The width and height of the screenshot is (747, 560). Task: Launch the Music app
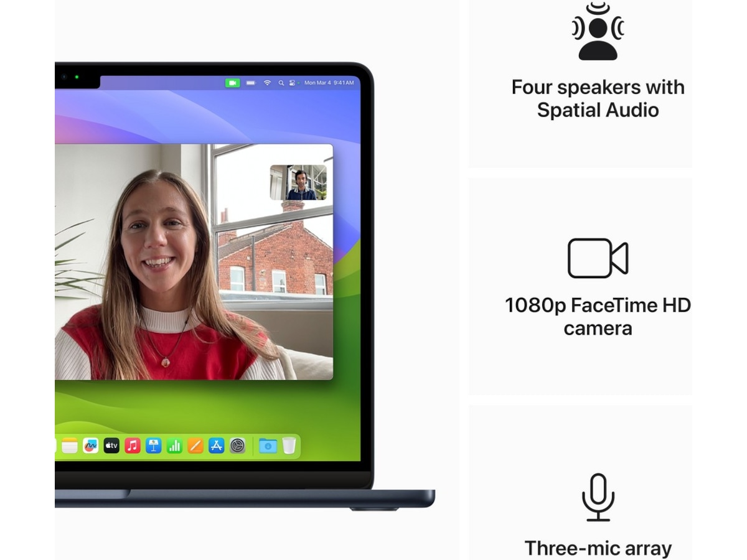133,446
